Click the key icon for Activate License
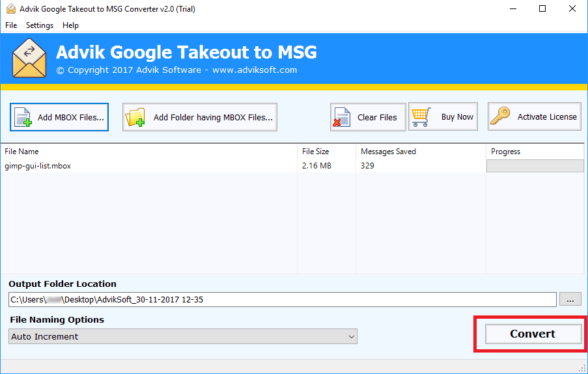The image size is (588, 374). (x=500, y=116)
